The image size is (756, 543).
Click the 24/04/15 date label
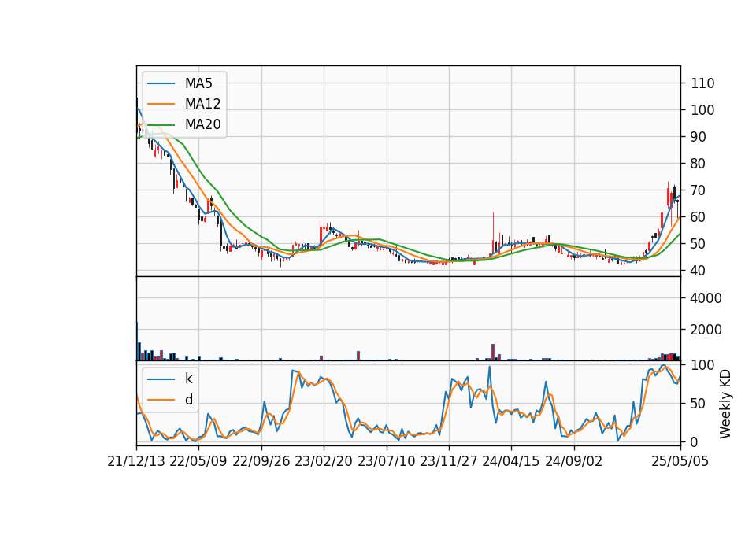[x=510, y=461]
